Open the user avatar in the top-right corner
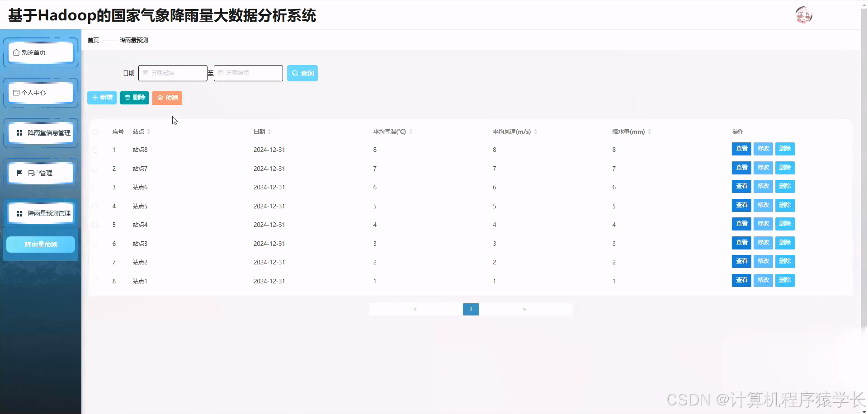 point(804,15)
